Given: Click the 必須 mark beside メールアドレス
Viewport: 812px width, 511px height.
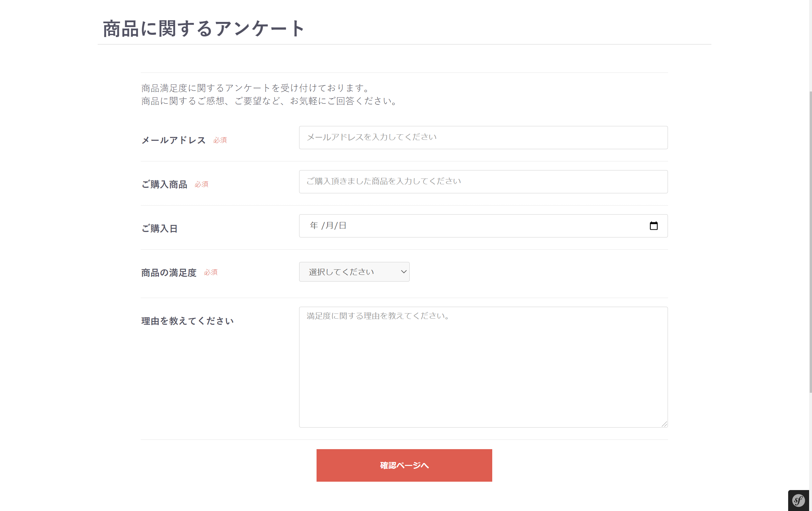Looking at the screenshot, I should point(220,140).
